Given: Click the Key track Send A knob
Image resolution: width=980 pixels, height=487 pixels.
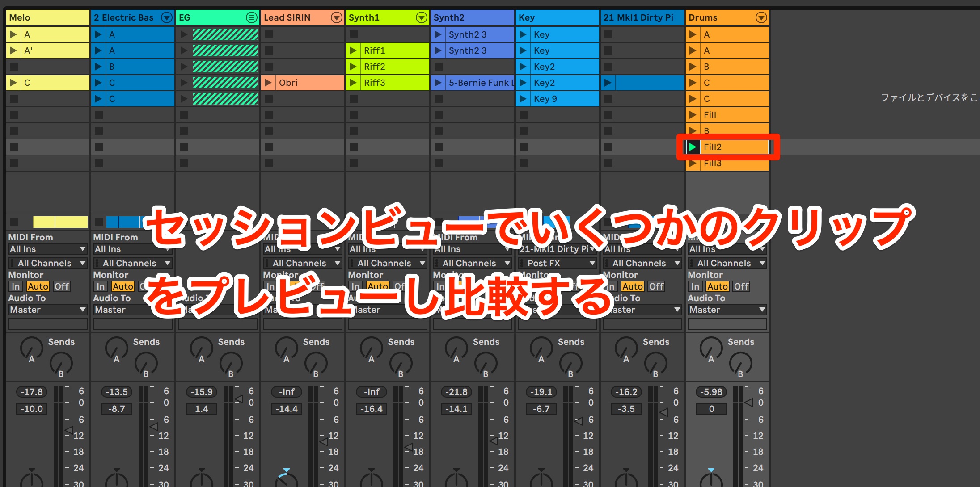Looking at the screenshot, I should coord(541,348).
